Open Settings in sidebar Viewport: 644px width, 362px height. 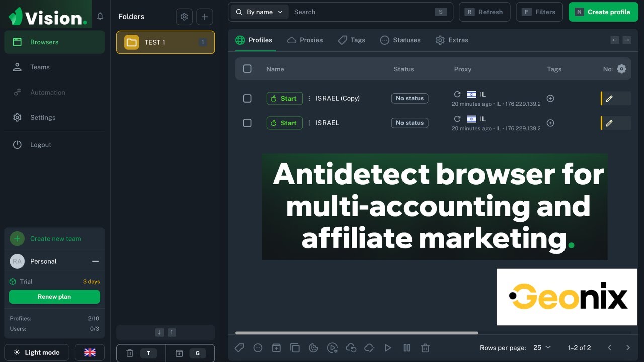coord(54,118)
